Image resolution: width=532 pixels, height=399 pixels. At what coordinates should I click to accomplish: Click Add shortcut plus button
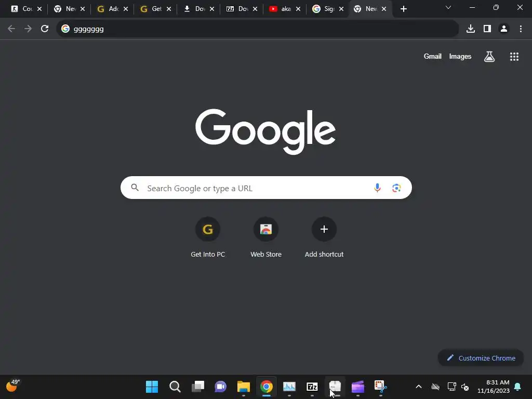[x=324, y=229]
